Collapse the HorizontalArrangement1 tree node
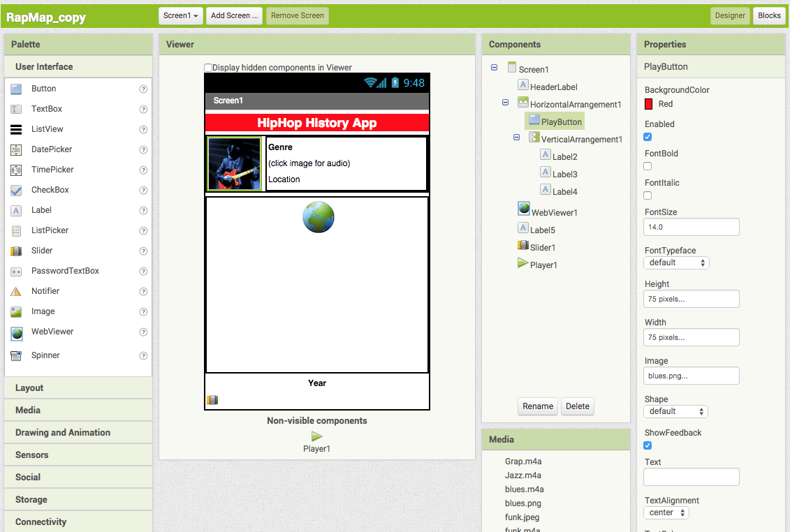Image resolution: width=790 pixels, height=532 pixels. (505, 102)
